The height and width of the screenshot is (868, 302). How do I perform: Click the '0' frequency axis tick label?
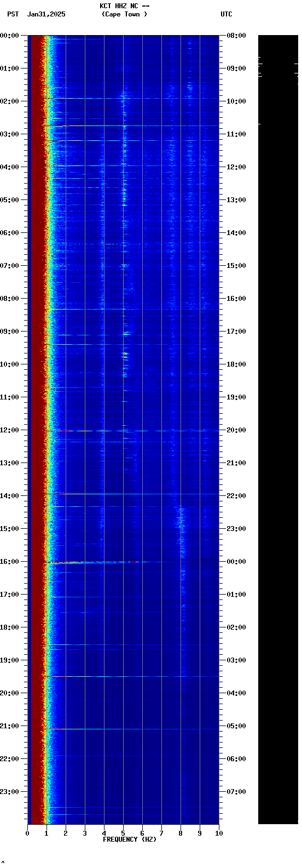[x=27, y=833]
